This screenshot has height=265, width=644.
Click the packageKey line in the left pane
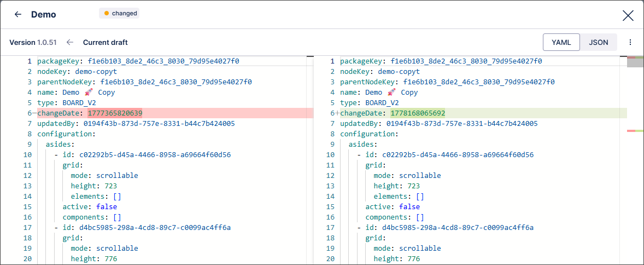pyautogui.click(x=138, y=61)
